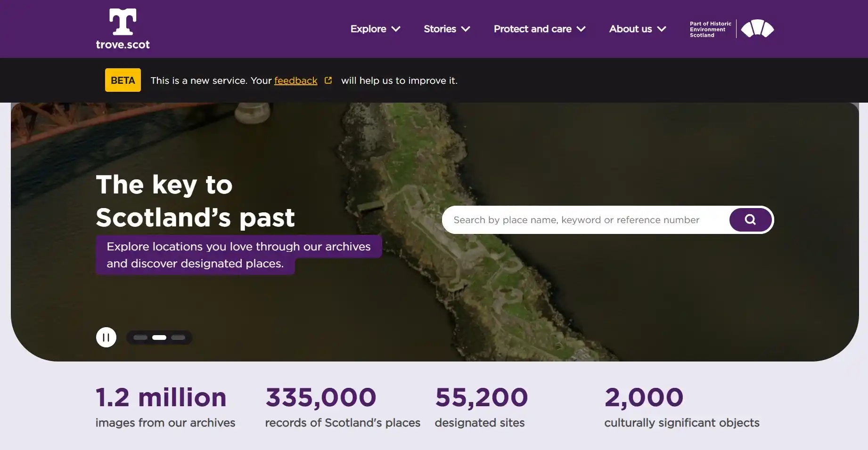Open the Explore dropdown menu
Viewport: 868px width, 450px height.
[x=368, y=29]
